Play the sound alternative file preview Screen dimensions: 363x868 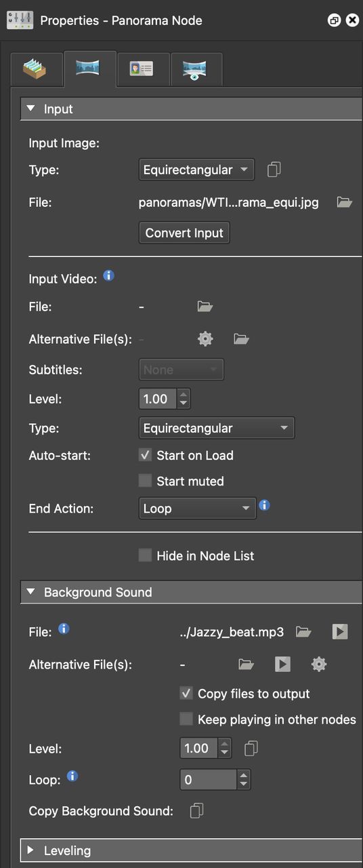(282, 665)
